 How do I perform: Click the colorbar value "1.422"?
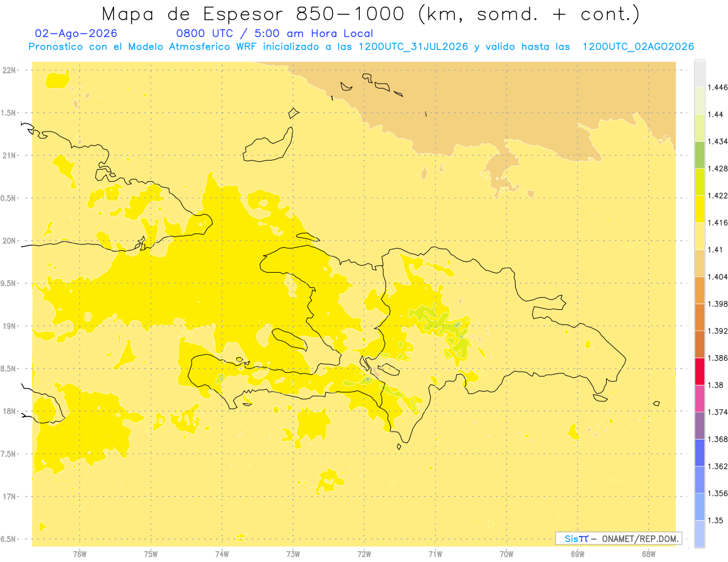pyautogui.click(x=718, y=196)
